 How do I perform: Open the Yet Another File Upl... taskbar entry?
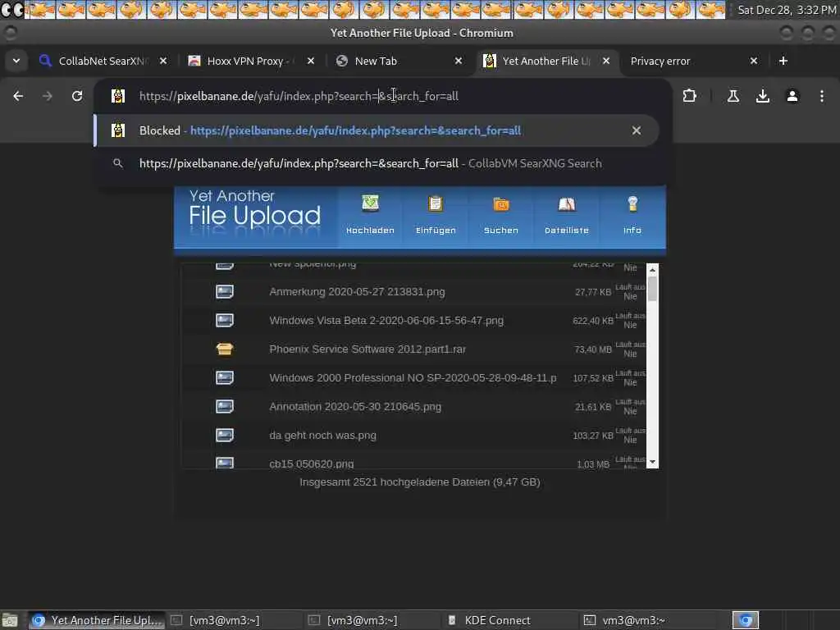point(97,620)
